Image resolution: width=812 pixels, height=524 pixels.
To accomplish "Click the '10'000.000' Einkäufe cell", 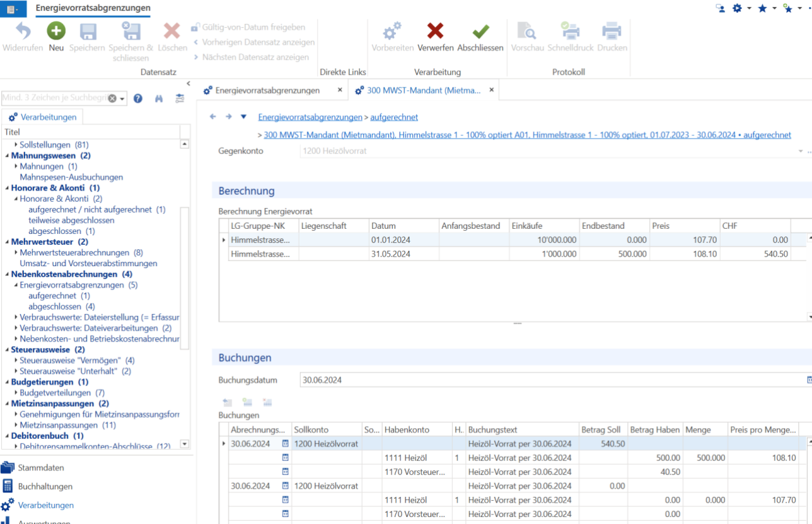I will (543, 240).
